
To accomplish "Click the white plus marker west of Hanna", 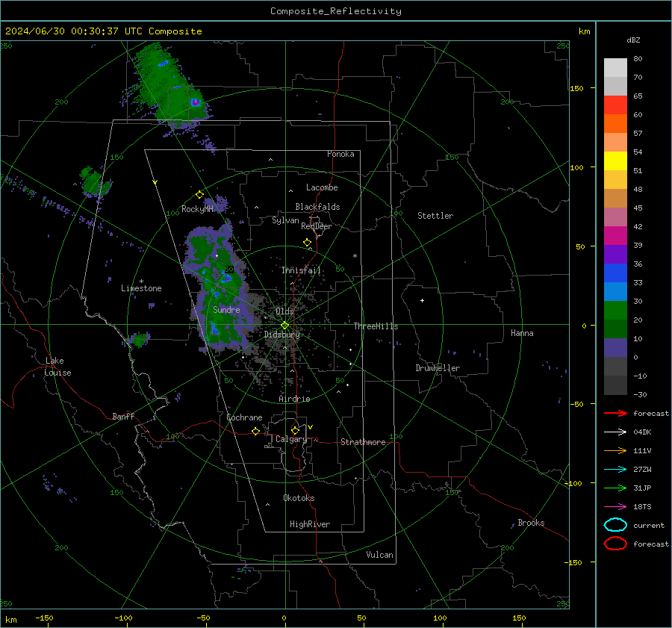I will click(422, 300).
